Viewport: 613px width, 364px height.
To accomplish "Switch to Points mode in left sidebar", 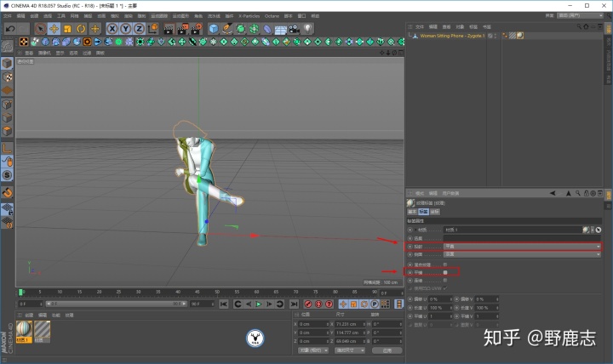I will (x=7, y=105).
